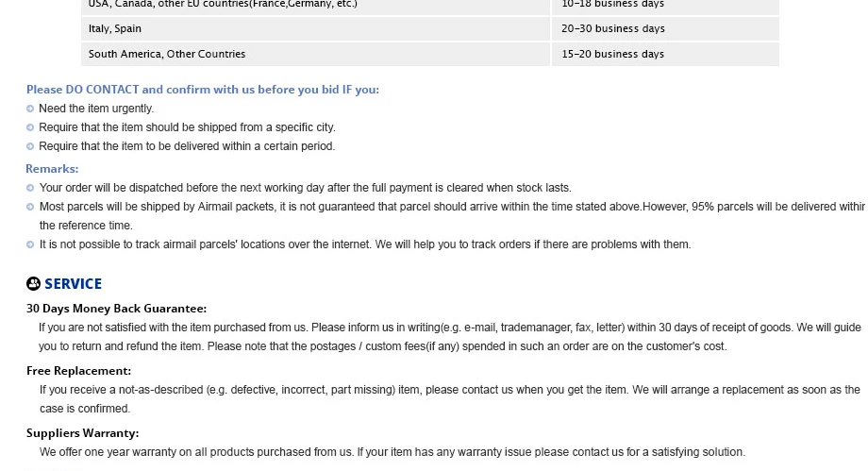Click the SERVICE heading text
The image size is (868, 471).
(x=73, y=284)
